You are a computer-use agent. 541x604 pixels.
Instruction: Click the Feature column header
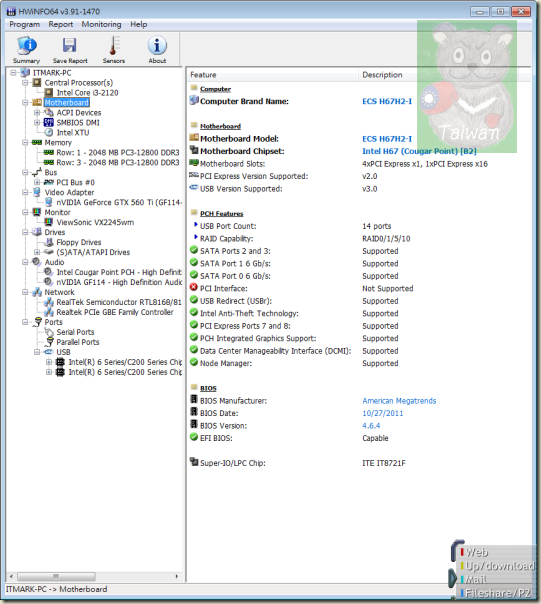coord(273,75)
